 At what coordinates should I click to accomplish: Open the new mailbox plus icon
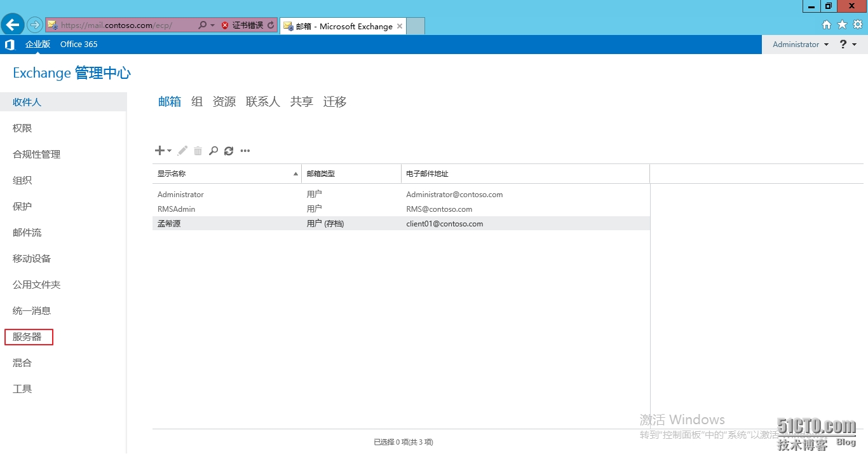coord(159,151)
